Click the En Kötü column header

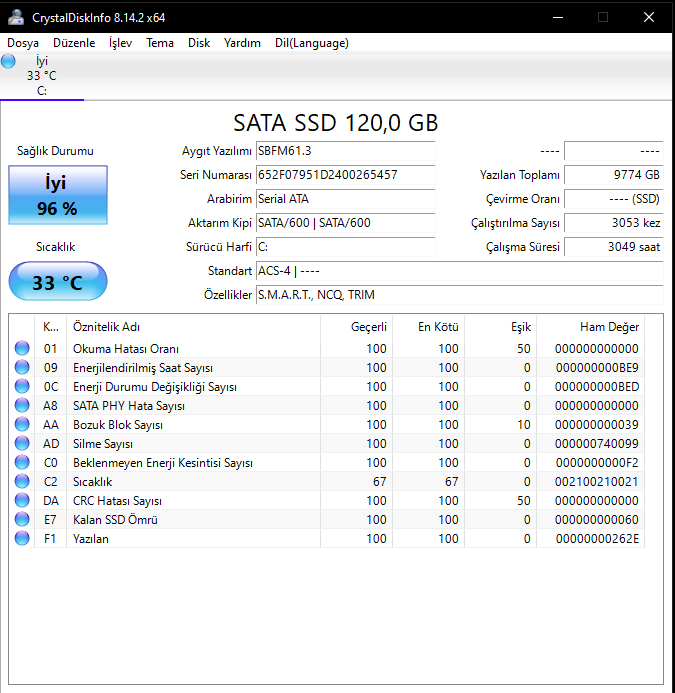click(x=429, y=327)
